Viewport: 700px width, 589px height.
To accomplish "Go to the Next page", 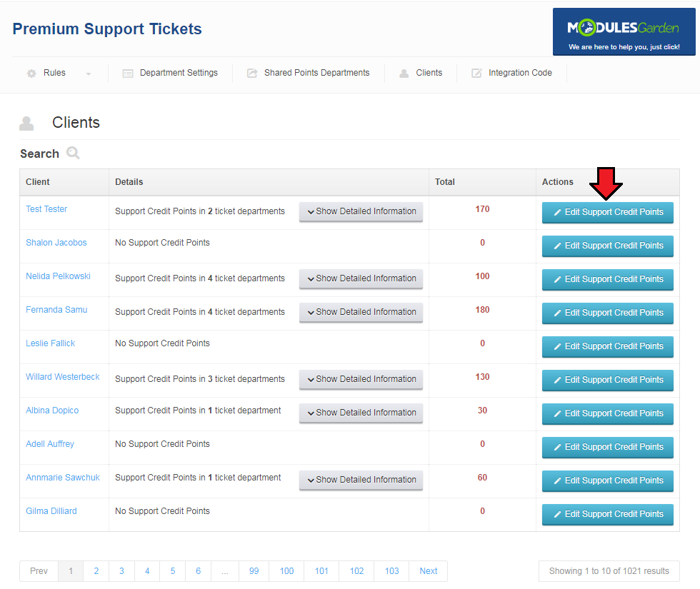I will (429, 571).
